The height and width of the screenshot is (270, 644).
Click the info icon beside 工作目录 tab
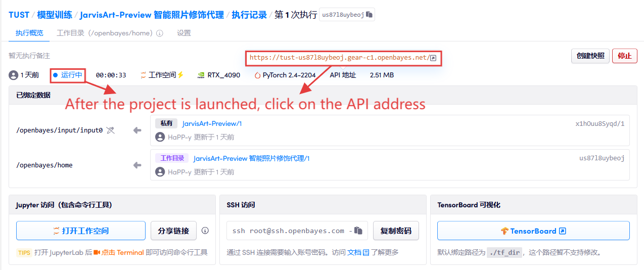(x=160, y=33)
